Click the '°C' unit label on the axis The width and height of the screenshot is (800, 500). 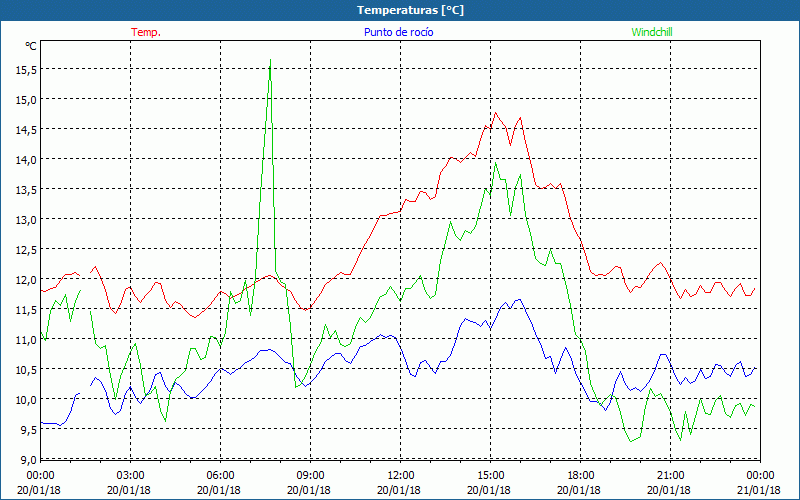point(31,46)
